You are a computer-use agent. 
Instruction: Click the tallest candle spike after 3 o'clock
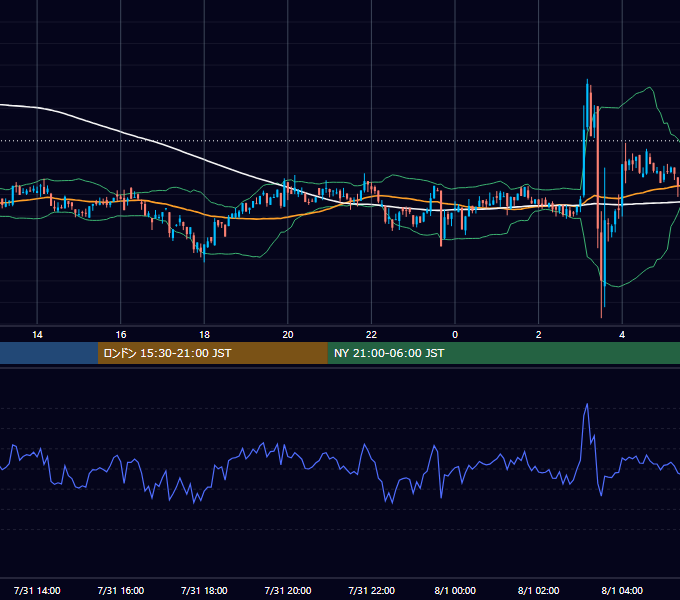coord(587,104)
